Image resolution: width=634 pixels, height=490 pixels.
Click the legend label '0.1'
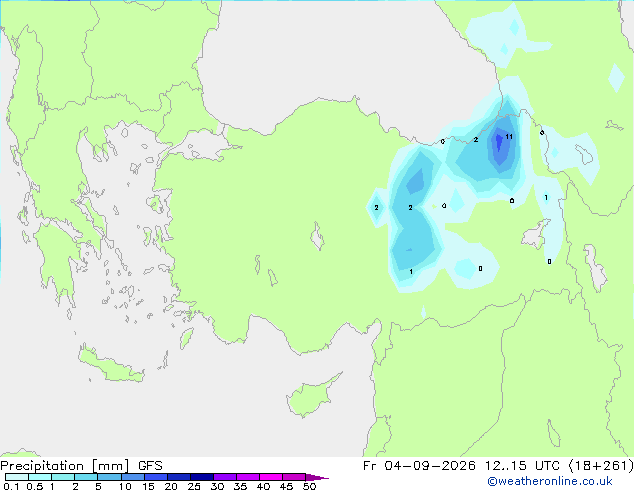tap(11, 486)
